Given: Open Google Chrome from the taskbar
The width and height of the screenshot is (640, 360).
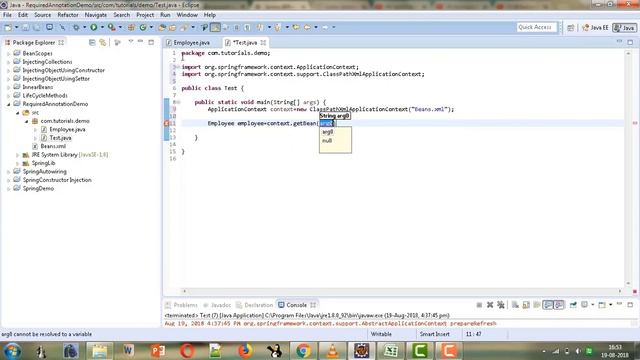Looking at the screenshot, I should [303, 351].
